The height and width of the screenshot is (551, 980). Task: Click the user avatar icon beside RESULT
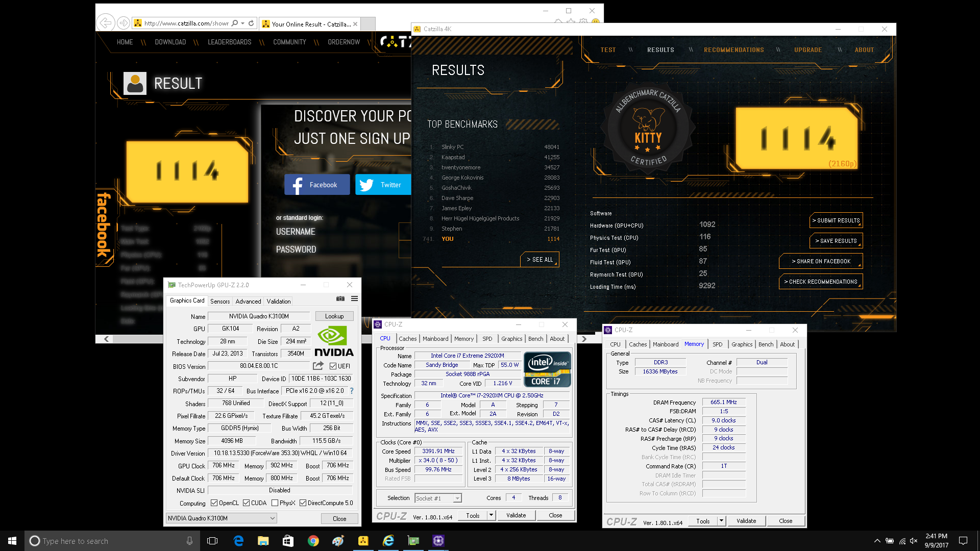pos(135,83)
